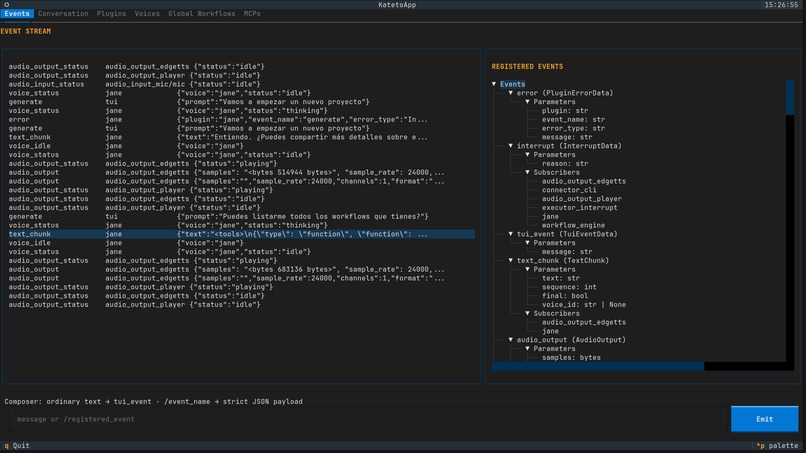
Task: Collapse Subscribers under text_chunk (TextChunk)
Action: [527, 313]
